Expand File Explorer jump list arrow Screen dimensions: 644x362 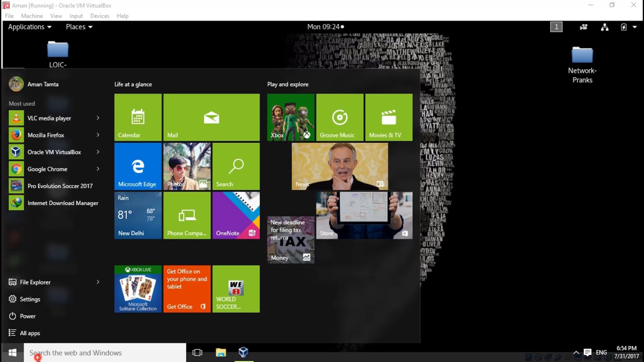pyautogui.click(x=98, y=282)
